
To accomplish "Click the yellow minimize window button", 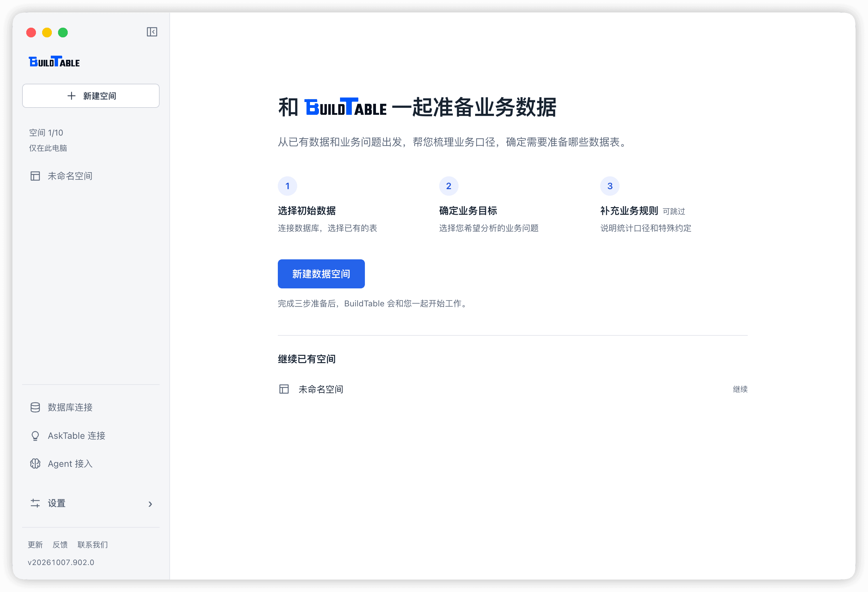I will [47, 33].
